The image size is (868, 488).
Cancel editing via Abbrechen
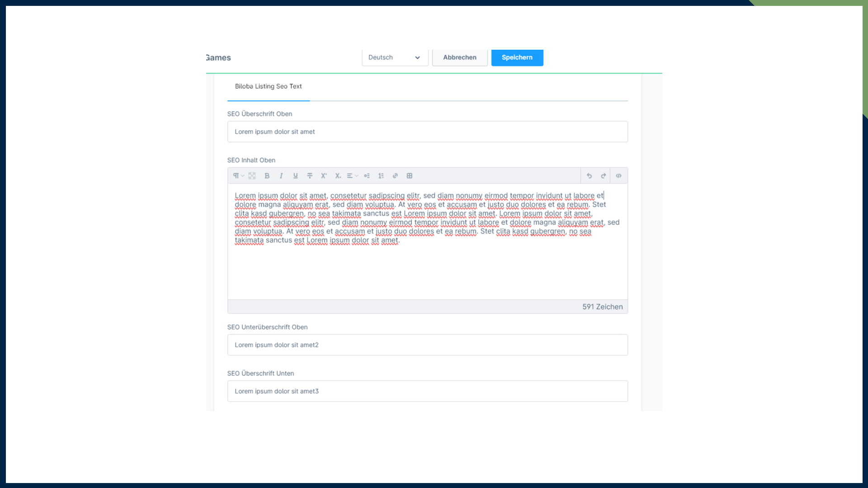(x=459, y=57)
